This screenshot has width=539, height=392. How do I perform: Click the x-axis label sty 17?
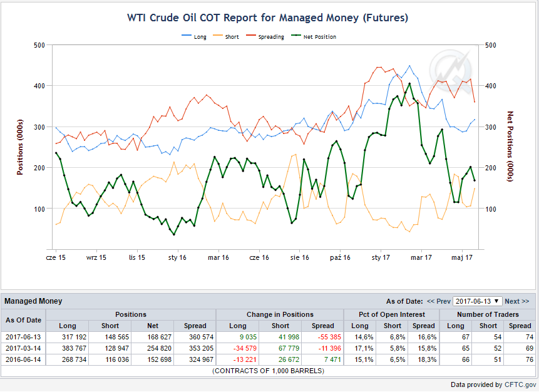click(x=381, y=257)
